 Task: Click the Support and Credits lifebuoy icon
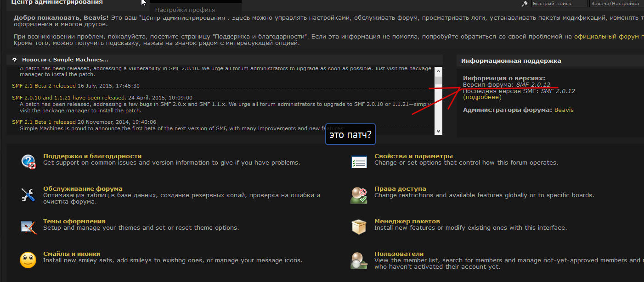tap(28, 162)
